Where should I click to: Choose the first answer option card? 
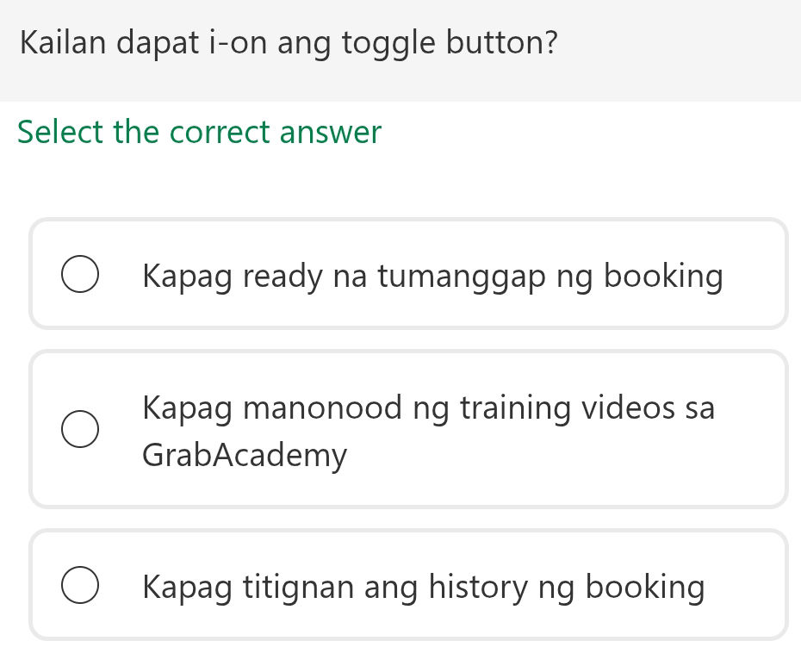pos(409,273)
